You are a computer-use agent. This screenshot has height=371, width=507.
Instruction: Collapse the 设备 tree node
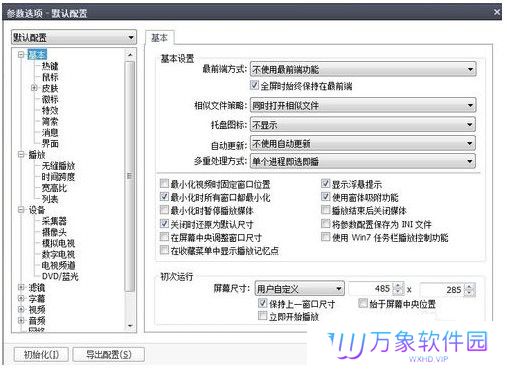click(x=21, y=210)
